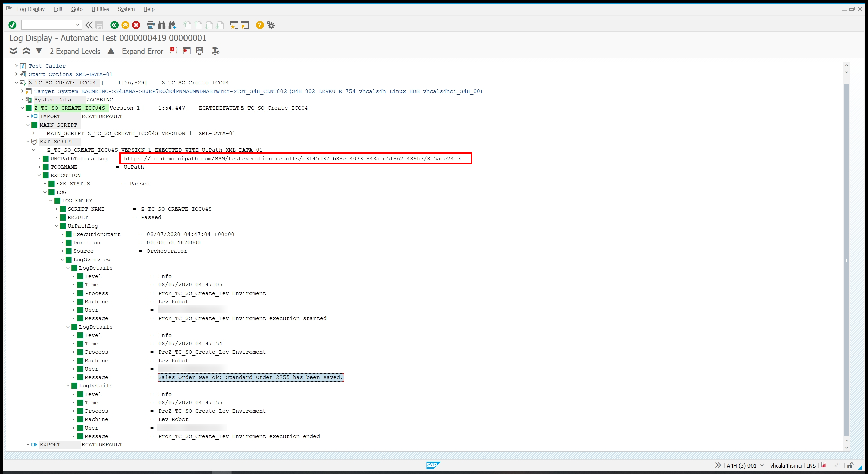Click the vertical scrollbar down arrow at bottom
This screenshot has height=474, width=868.
[x=847, y=448]
